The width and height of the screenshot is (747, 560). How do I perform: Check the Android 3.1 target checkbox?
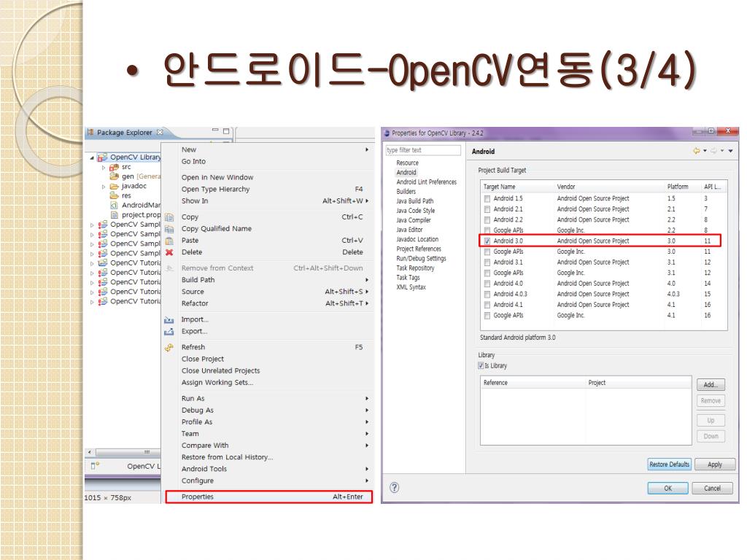(487, 262)
